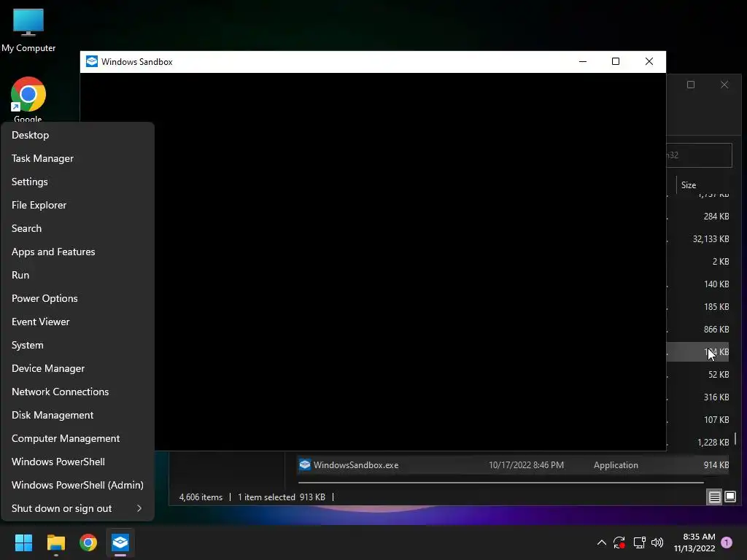Select Windows Sandbox taskbar icon
This screenshot has height=560, width=747.
[x=120, y=542]
